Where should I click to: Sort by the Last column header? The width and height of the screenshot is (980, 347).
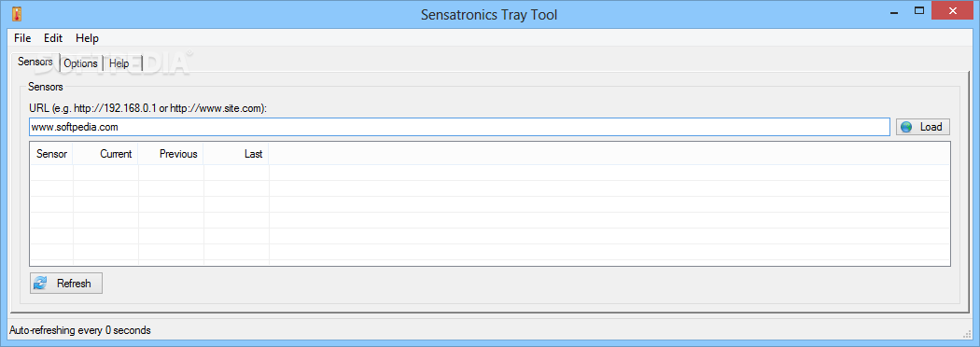tap(236, 154)
